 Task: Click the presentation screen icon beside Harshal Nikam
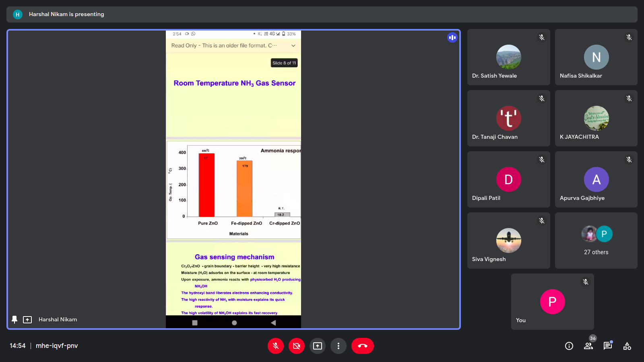(27, 320)
